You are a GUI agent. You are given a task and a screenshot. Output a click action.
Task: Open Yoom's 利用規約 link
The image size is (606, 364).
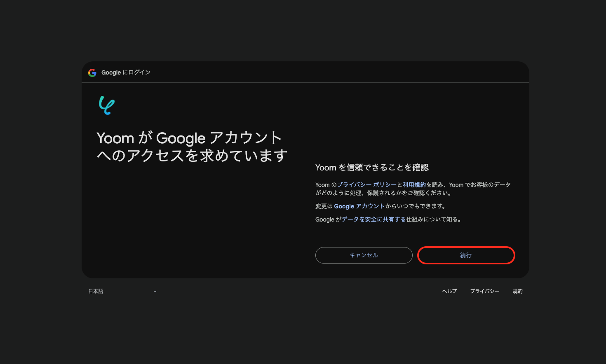[414, 185]
